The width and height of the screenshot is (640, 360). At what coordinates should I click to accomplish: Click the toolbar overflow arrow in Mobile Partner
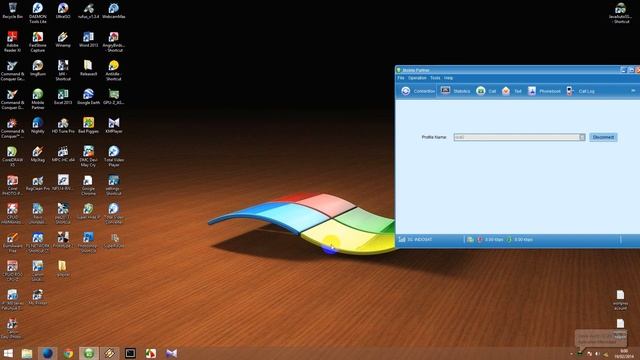pyautogui.click(x=633, y=91)
